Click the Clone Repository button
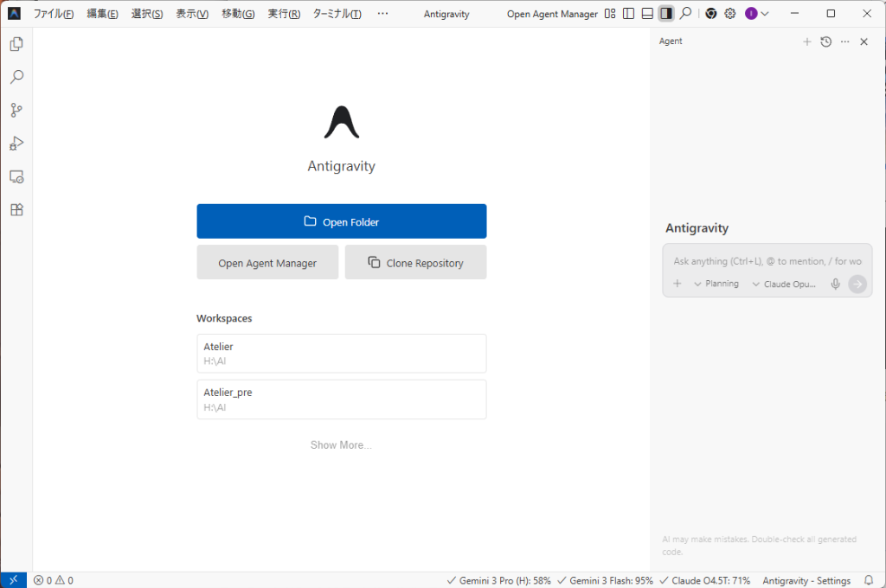886x588 pixels. 415,263
